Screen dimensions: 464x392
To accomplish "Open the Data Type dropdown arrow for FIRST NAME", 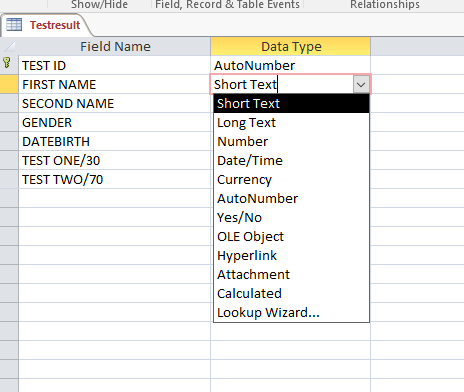I will point(361,85).
